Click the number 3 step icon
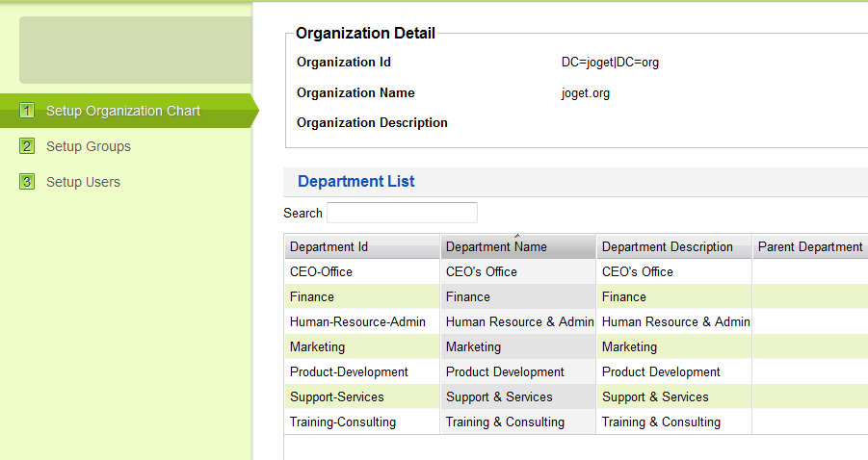The image size is (868, 460). tap(27, 182)
